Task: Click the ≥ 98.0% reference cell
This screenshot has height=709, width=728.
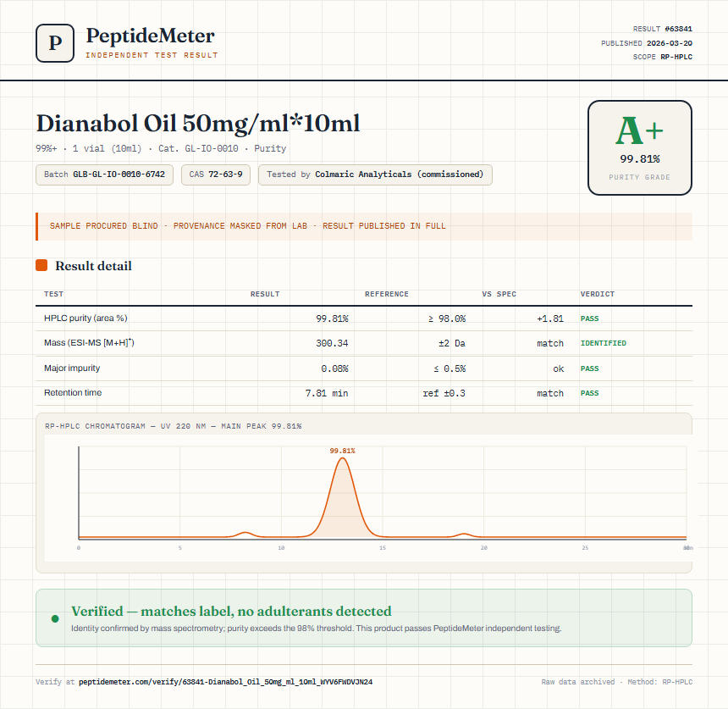Action: pos(447,318)
